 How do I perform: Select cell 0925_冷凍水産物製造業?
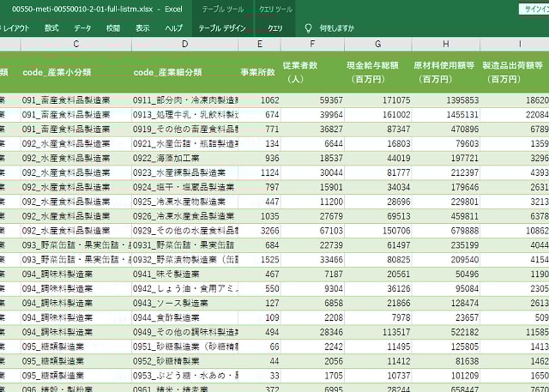coord(185,202)
